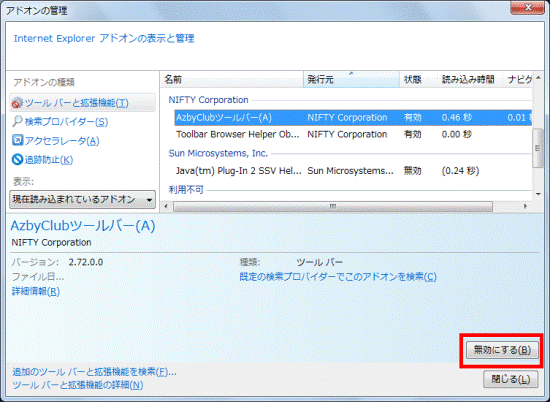Click the horizontal scrollbar left arrow

pyautogui.click(x=166, y=206)
